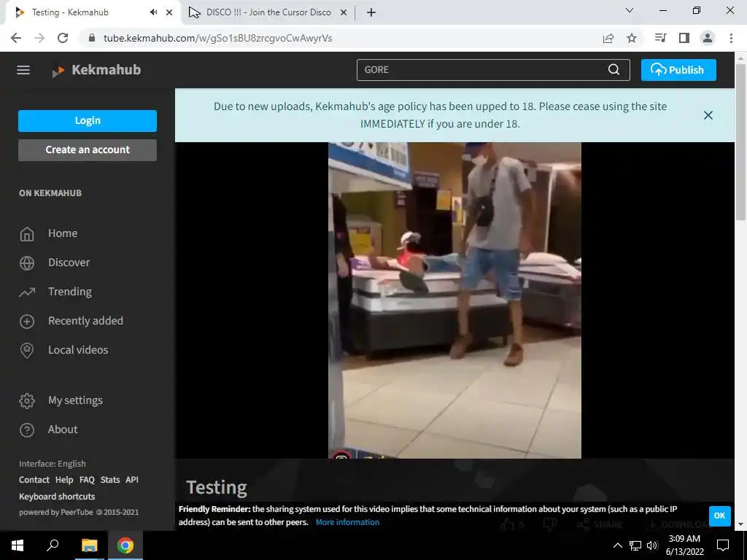Screen dimensions: 747x560
Task: Open Recently added videos
Action: point(85,321)
